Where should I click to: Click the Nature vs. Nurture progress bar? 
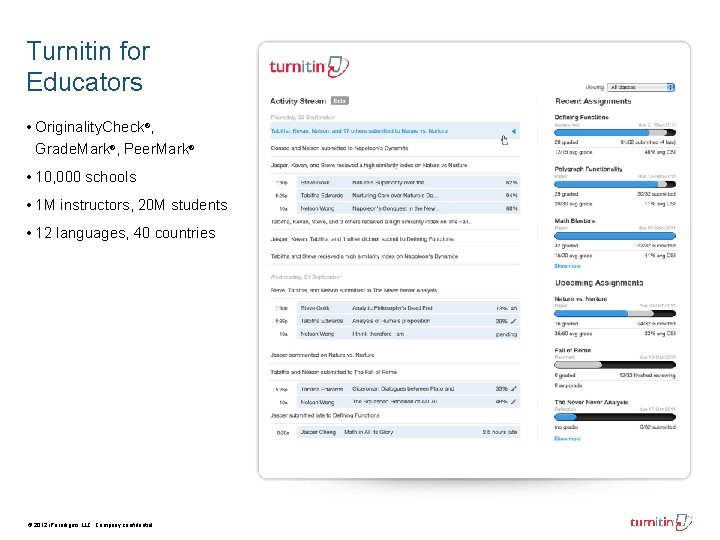615,314
